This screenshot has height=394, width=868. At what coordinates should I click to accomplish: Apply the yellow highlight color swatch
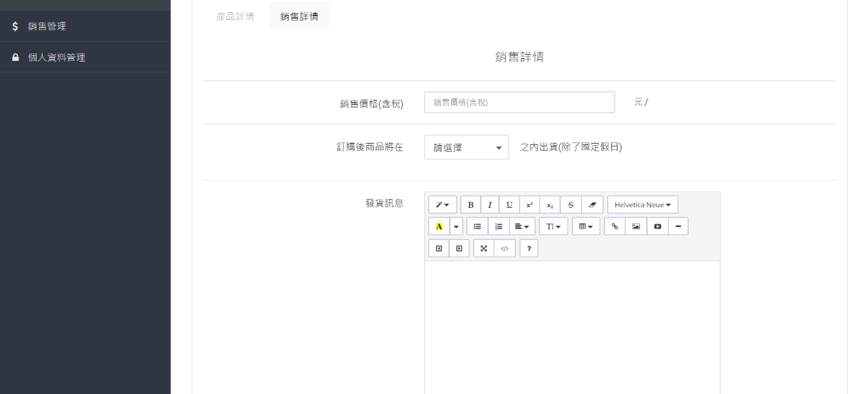click(x=439, y=226)
